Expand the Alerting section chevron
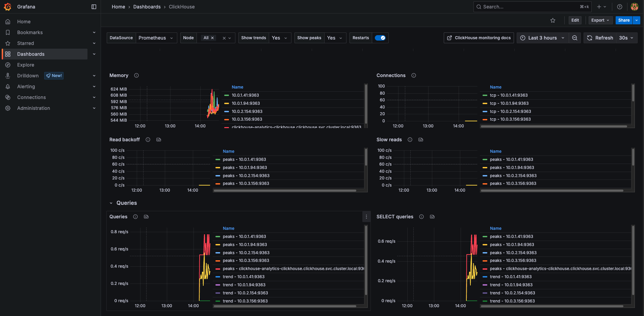 94,87
